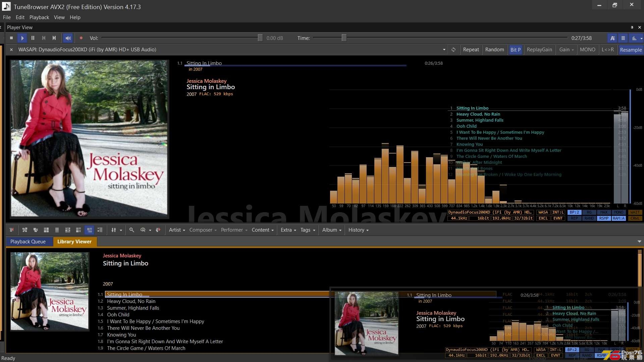Select the indented tree list view icon
The width and height of the screenshot is (644, 362).
coord(100,230)
